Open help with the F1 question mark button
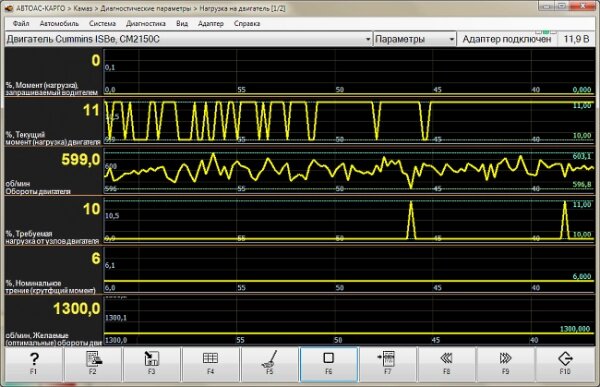The width and height of the screenshot is (600, 387). pyautogui.click(x=34, y=364)
